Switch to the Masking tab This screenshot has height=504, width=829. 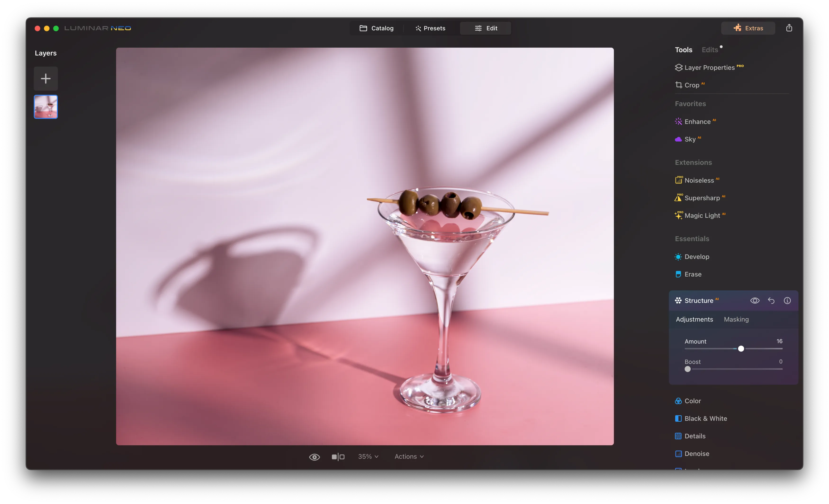point(736,319)
